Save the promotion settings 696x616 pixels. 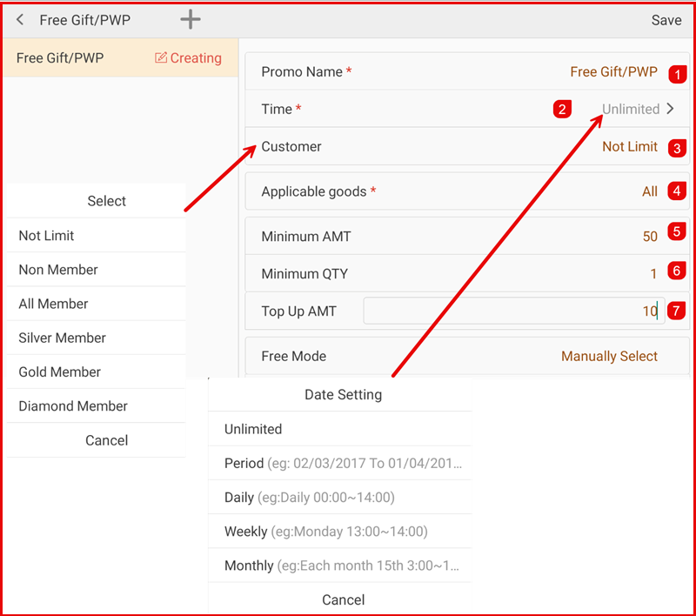click(x=666, y=20)
